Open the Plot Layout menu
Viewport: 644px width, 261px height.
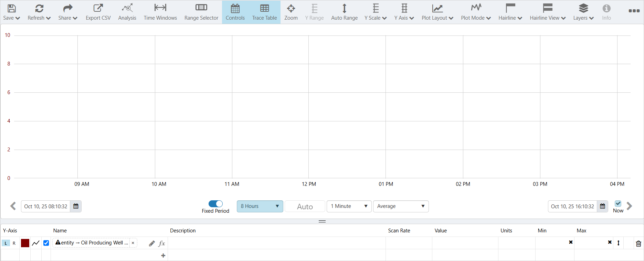click(x=437, y=12)
